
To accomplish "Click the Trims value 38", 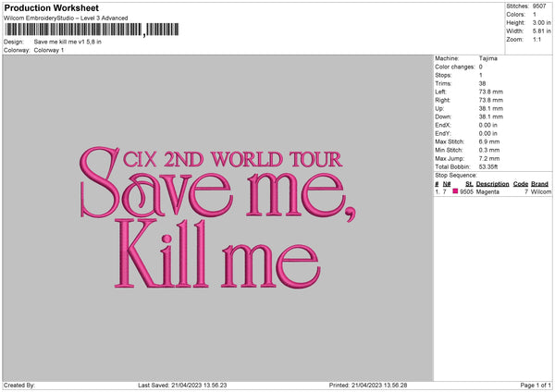I will click(482, 83).
